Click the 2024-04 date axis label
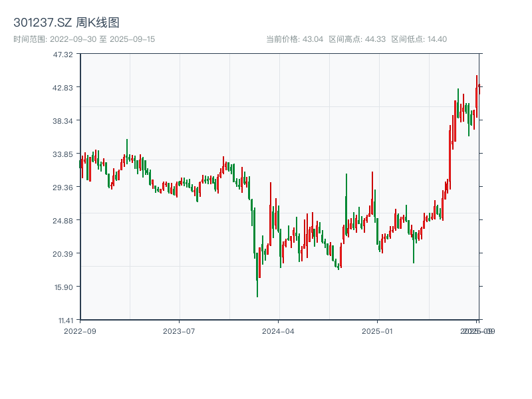Image resolution: width=532 pixels, height=399 pixels. point(279,331)
